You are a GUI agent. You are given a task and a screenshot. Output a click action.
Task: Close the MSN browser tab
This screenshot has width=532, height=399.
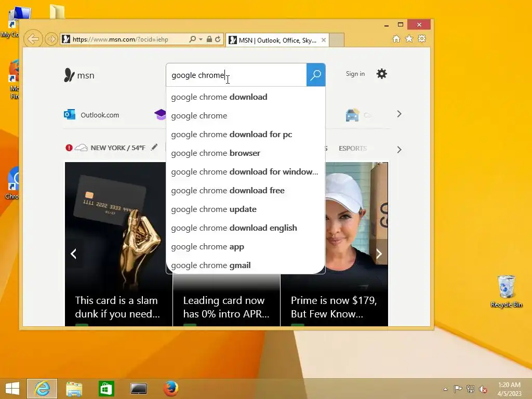[x=324, y=40]
